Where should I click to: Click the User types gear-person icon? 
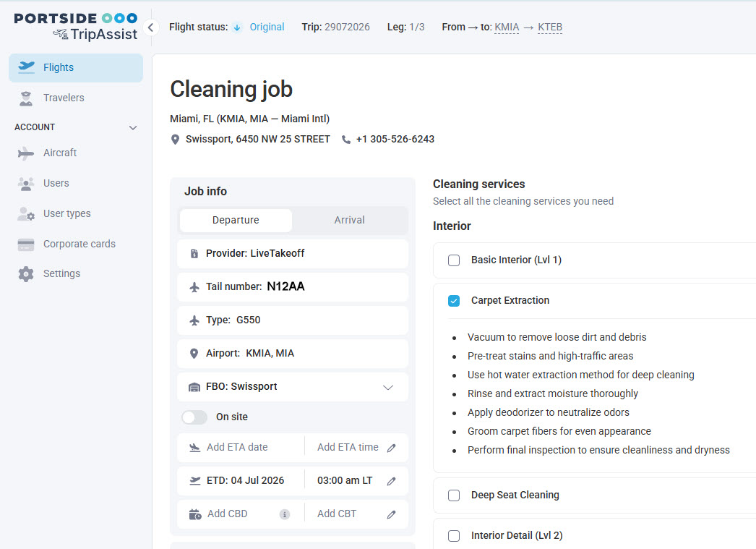[x=26, y=213]
